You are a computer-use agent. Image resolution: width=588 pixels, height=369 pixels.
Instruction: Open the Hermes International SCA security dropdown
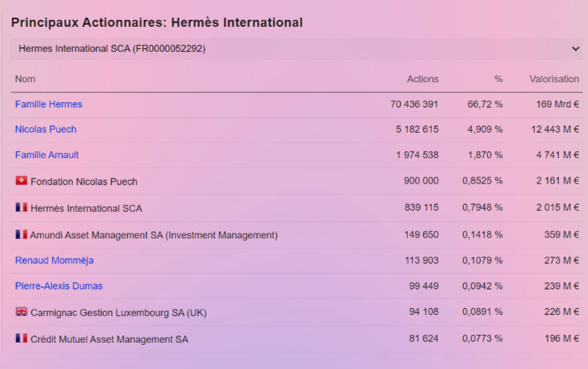click(x=296, y=49)
